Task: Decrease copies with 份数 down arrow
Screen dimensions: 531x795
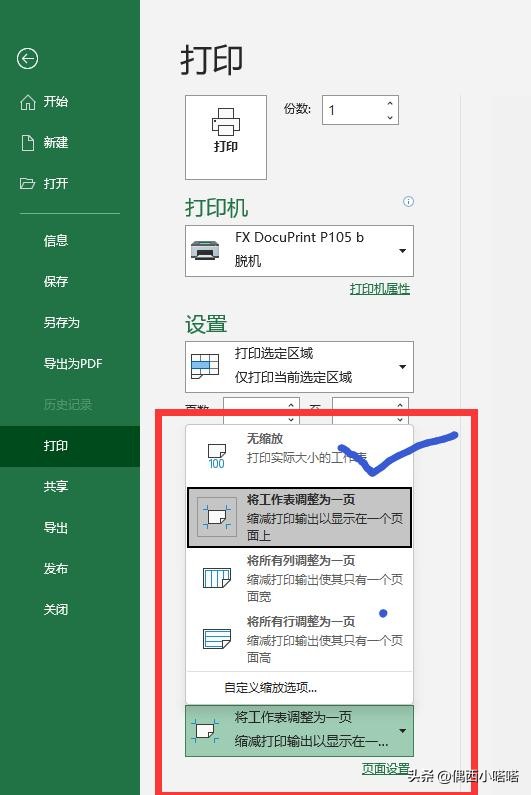Action: coord(390,117)
